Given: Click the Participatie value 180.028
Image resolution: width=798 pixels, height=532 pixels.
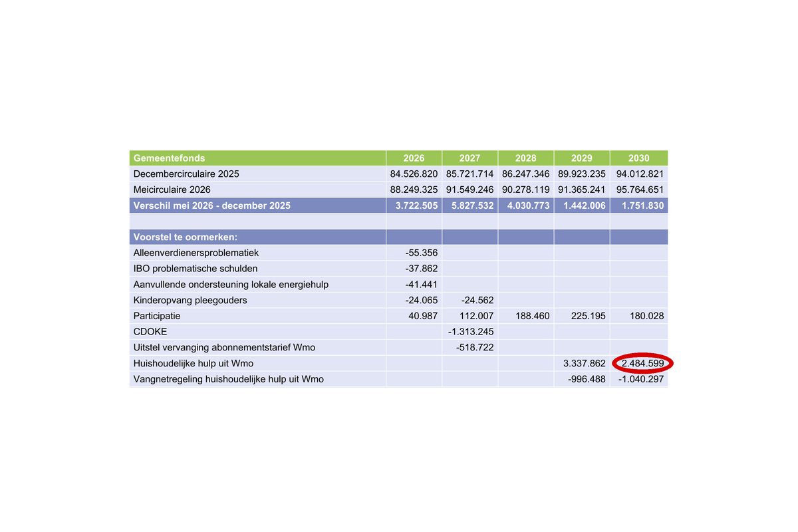Looking at the screenshot, I should (x=646, y=316).
